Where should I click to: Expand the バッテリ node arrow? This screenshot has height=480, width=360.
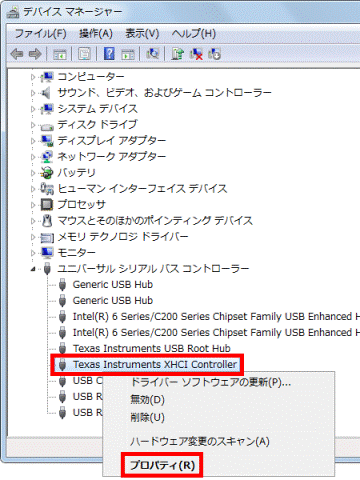click(33, 173)
